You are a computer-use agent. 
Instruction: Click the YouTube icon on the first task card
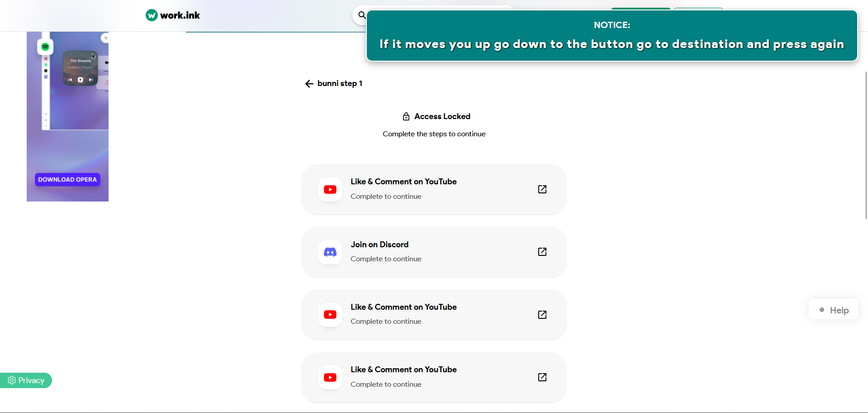[x=330, y=189]
